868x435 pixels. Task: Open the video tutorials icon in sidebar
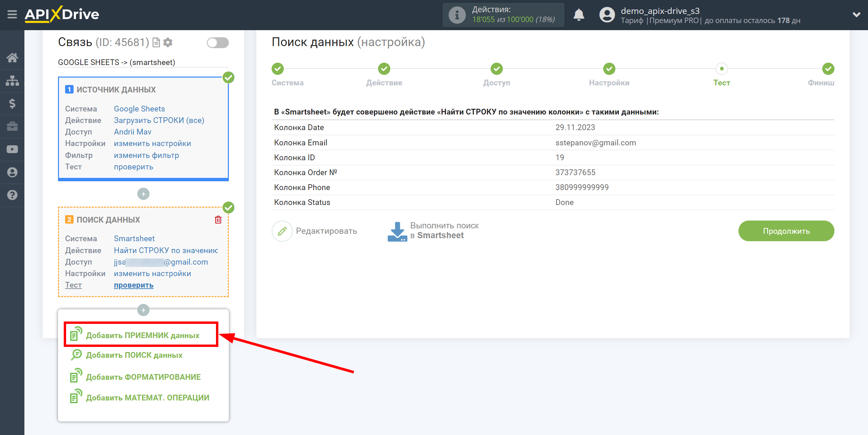click(x=12, y=149)
